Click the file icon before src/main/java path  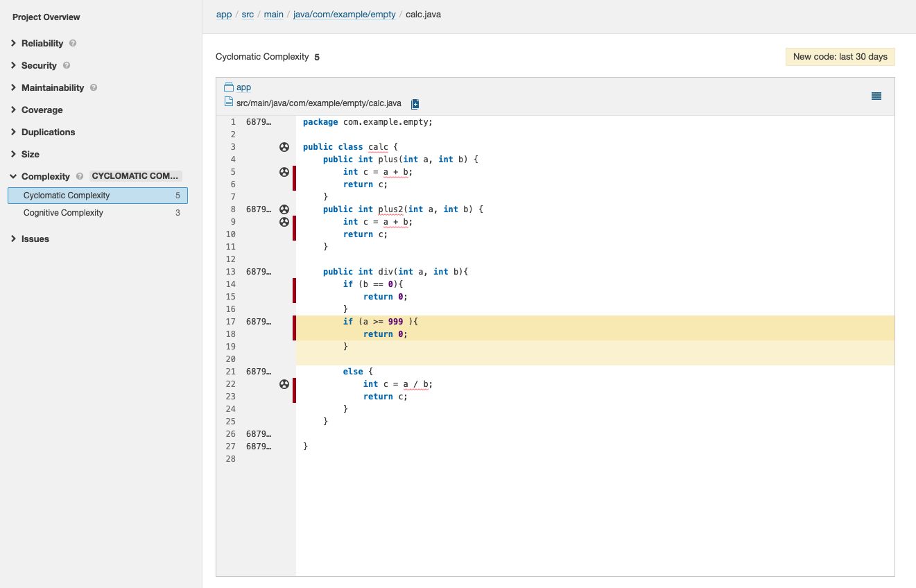click(229, 103)
